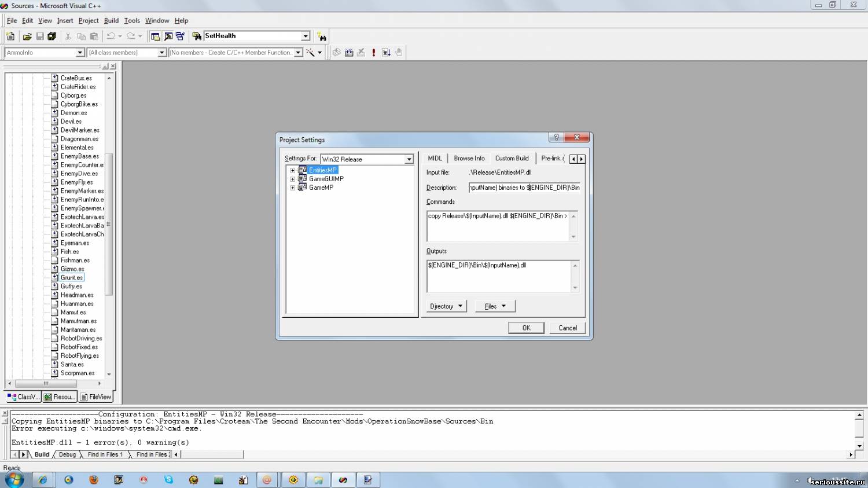Open Firefox from the taskbar
This screenshot has width=868, height=488.
[94, 480]
